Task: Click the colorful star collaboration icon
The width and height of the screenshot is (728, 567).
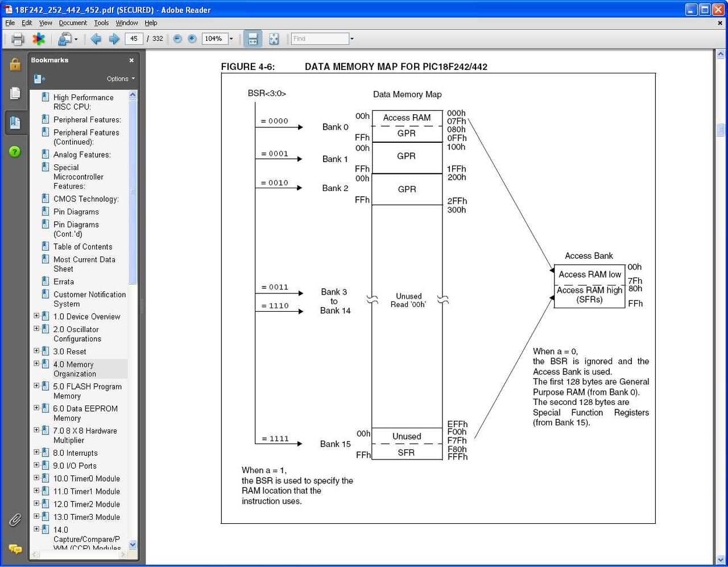Action: pyautogui.click(x=39, y=39)
